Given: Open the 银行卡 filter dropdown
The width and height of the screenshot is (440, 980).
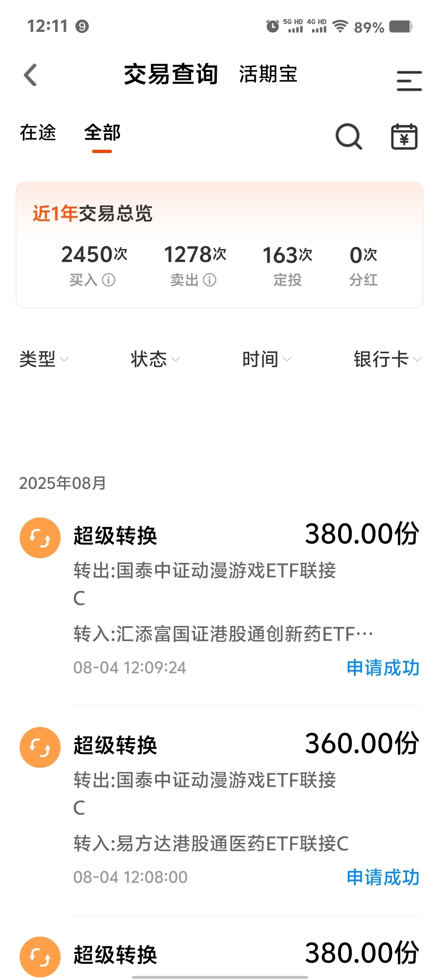Looking at the screenshot, I should click(x=387, y=359).
